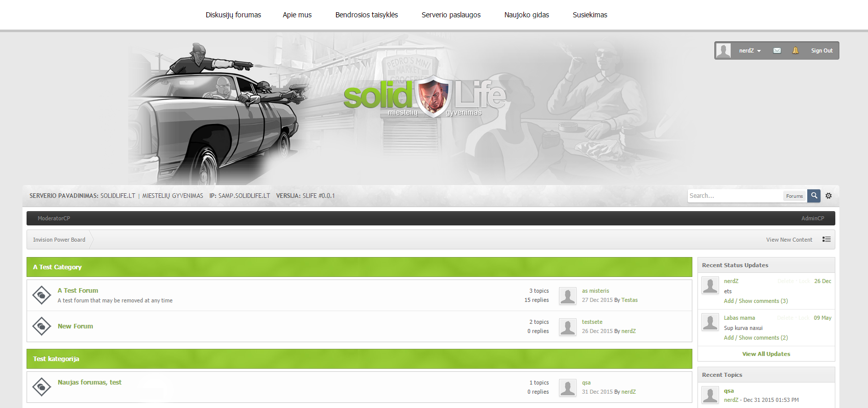Open Serverio paslaugos menu item

pyautogui.click(x=451, y=15)
